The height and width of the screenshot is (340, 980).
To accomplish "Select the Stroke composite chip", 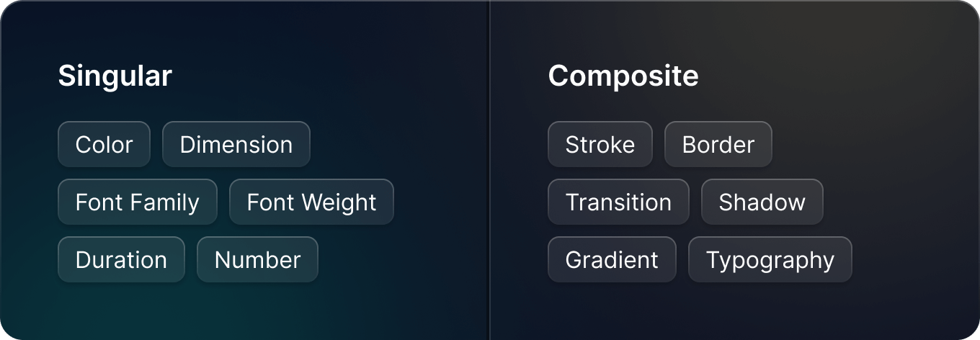I will coord(600,144).
